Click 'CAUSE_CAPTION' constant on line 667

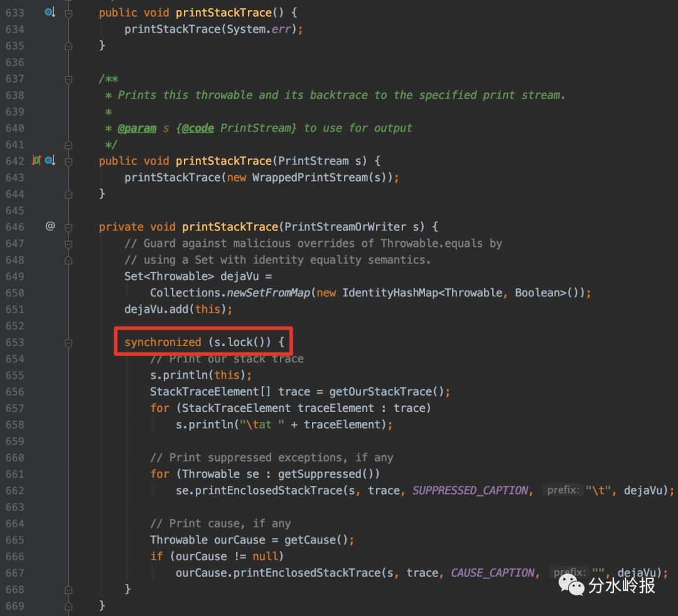pyautogui.click(x=493, y=573)
